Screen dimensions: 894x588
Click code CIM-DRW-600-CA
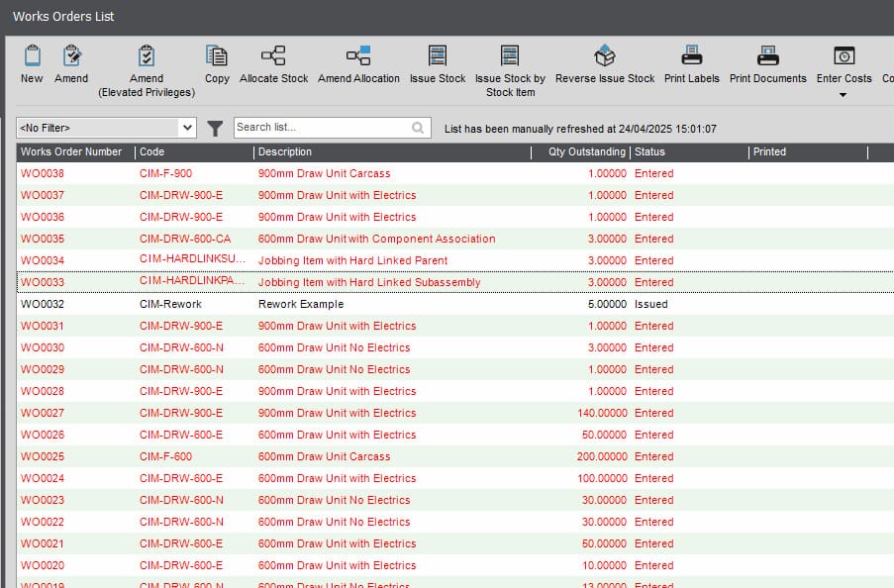pos(185,239)
